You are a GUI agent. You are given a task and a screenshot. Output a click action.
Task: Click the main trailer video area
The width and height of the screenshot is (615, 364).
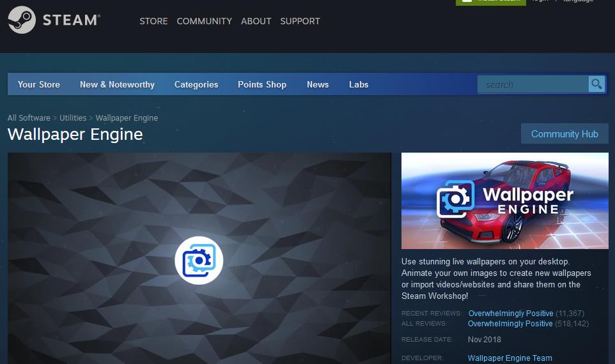199,258
